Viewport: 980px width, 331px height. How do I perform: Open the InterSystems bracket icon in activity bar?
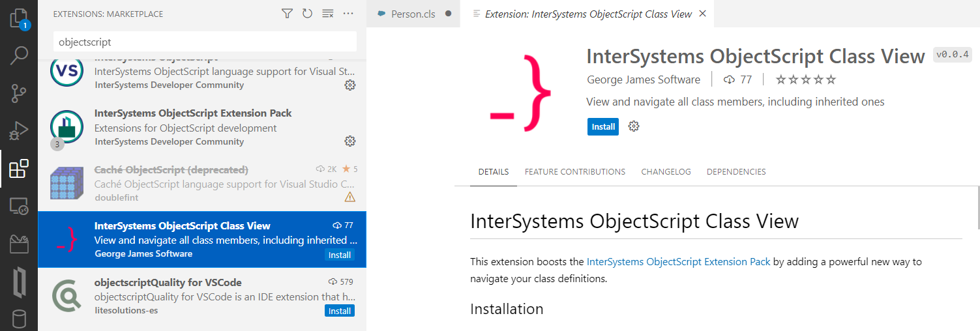tap(19, 282)
